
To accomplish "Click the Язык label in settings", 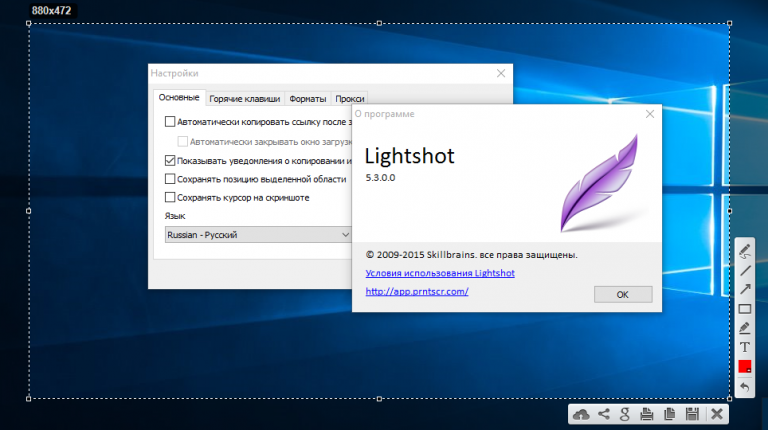I will 175,216.
